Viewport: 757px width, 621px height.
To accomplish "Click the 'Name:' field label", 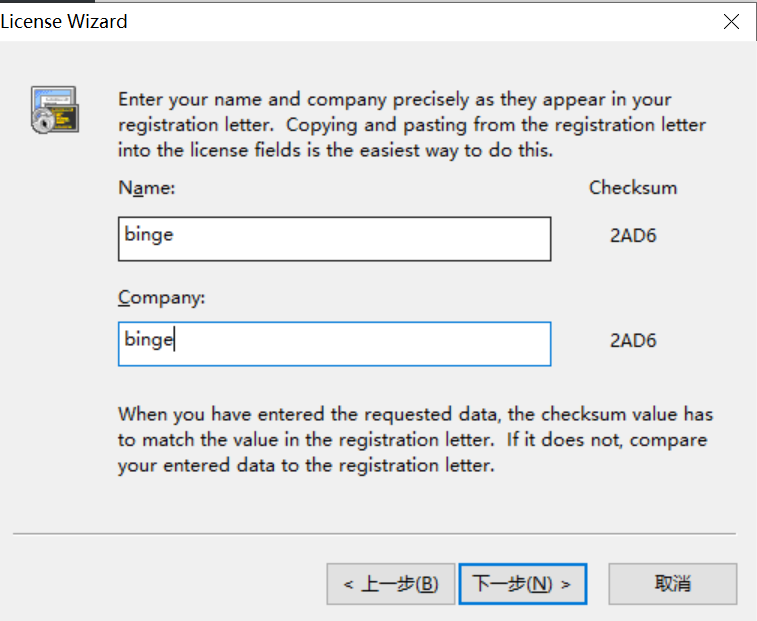I will (x=147, y=187).
